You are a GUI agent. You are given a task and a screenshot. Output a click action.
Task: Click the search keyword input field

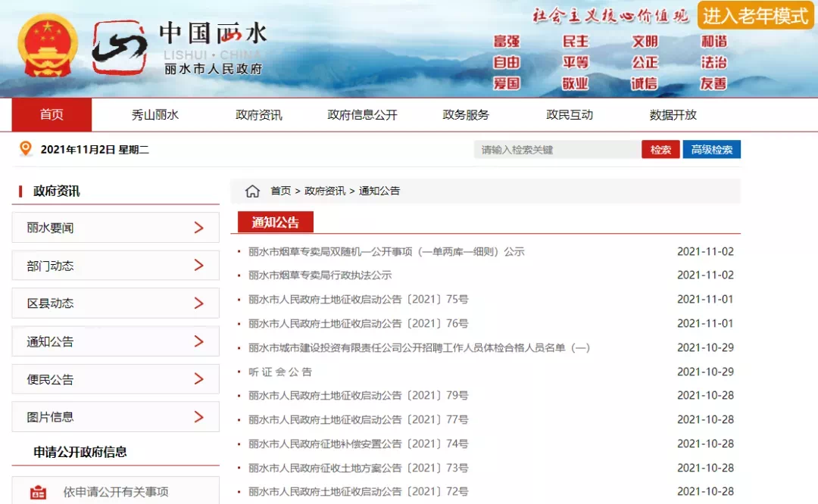click(557, 150)
